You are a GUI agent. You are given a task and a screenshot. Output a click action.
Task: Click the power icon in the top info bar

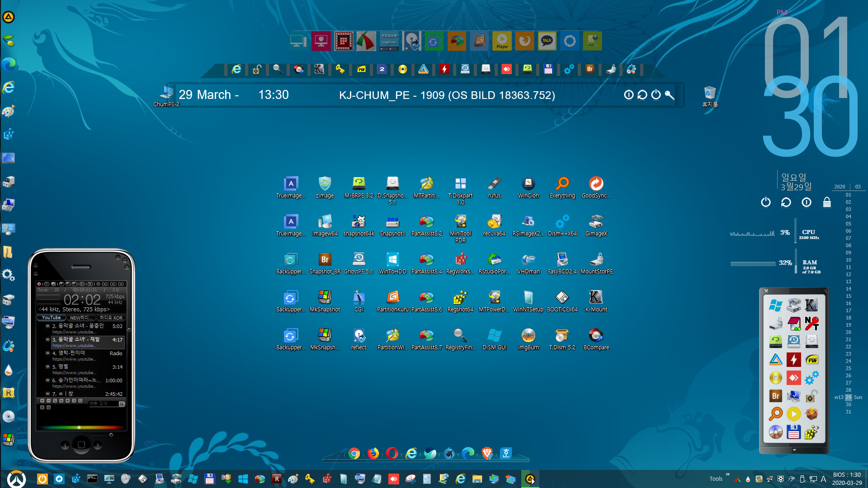[656, 94]
